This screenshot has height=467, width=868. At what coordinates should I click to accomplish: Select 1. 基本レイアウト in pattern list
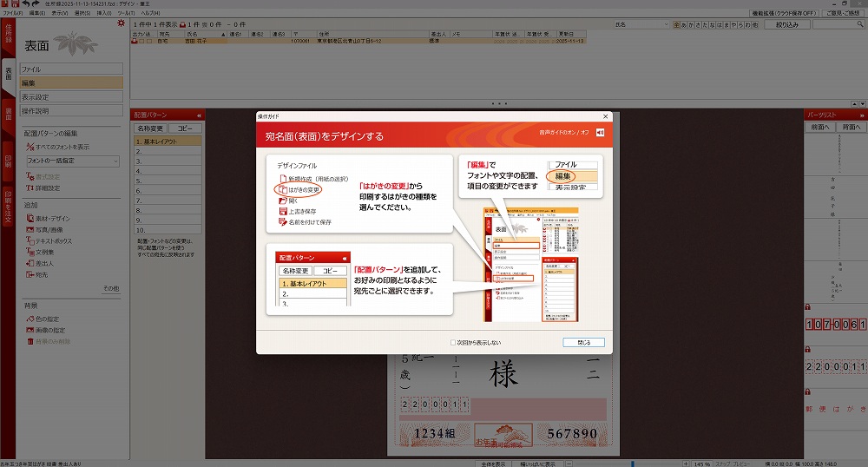pos(168,141)
